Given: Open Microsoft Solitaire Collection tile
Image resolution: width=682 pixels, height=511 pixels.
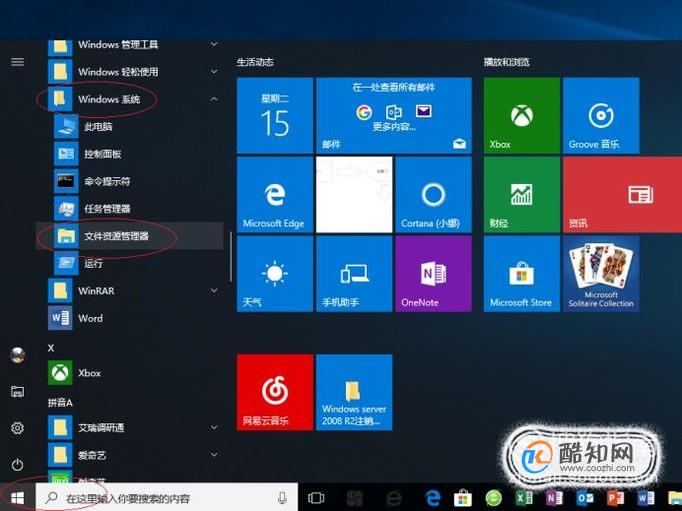Looking at the screenshot, I should (601, 274).
